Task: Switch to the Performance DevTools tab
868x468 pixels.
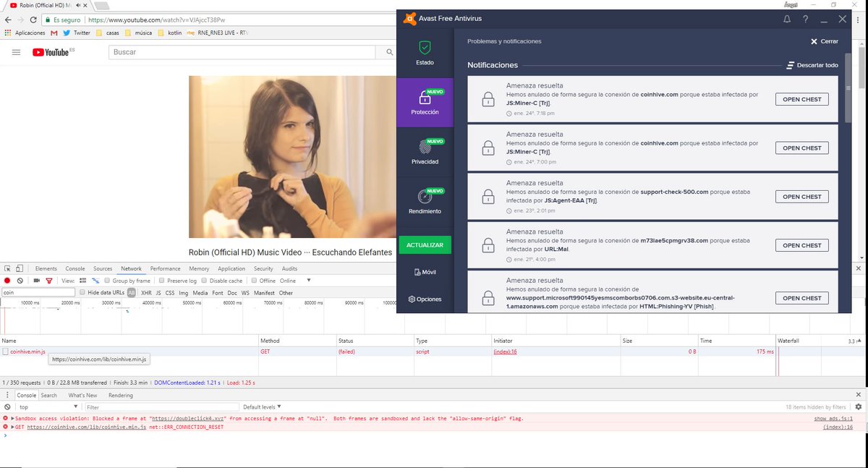Action: 166,268
